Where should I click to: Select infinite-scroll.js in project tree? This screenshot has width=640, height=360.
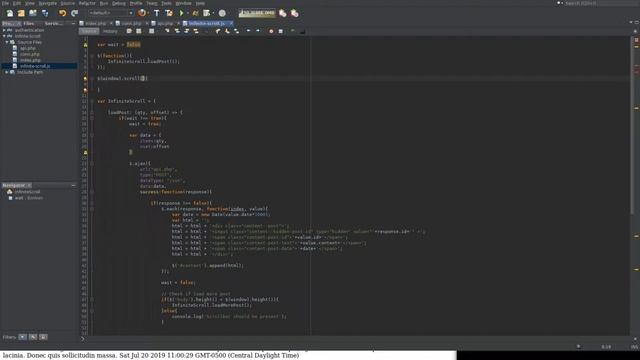click(x=35, y=66)
